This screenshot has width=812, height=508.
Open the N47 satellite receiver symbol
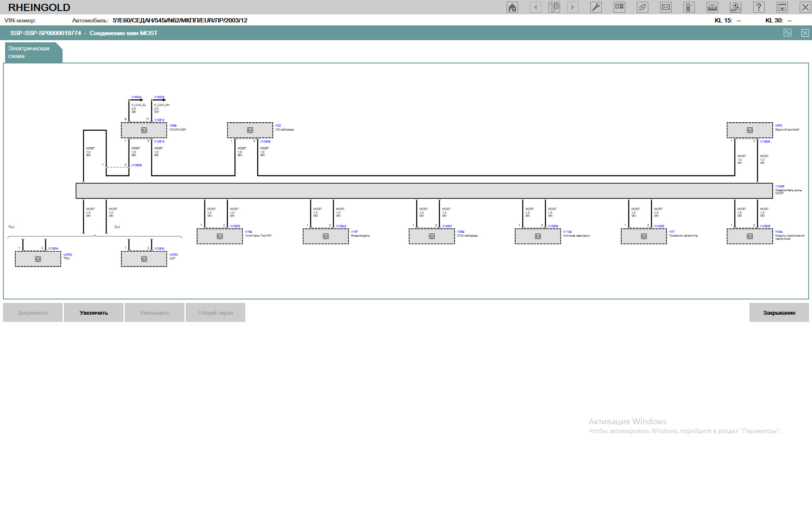pos(644,236)
